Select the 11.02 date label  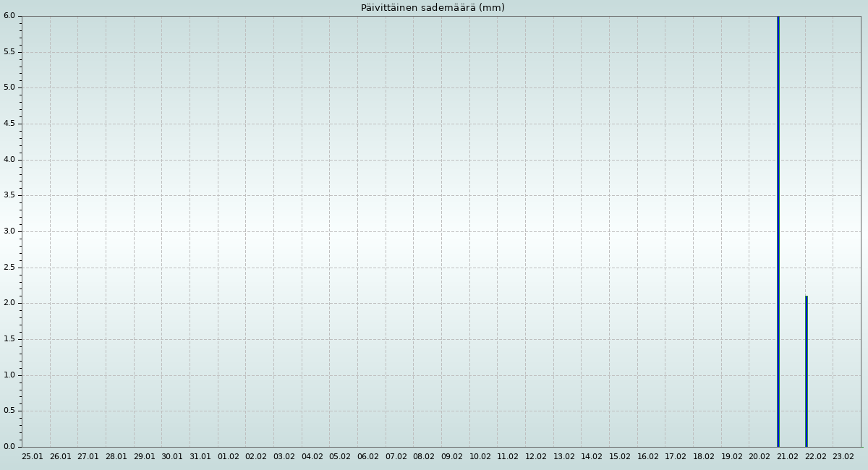coord(508,456)
